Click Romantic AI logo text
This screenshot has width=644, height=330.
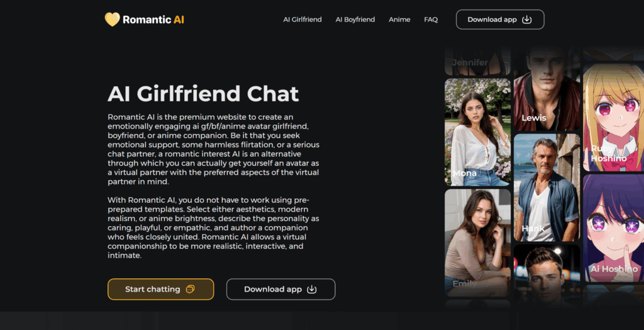pyautogui.click(x=153, y=20)
